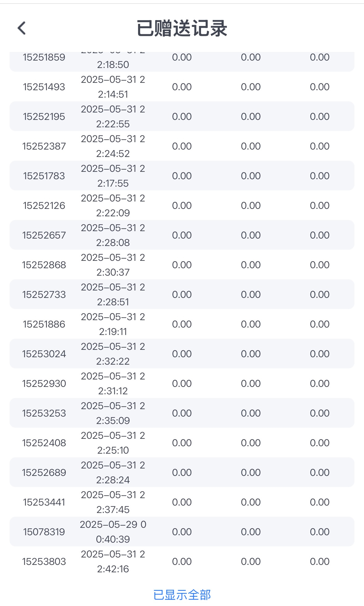The width and height of the screenshot is (364, 606).
Task: Tap the back arrow icon
Action: pyautogui.click(x=22, y=28)
